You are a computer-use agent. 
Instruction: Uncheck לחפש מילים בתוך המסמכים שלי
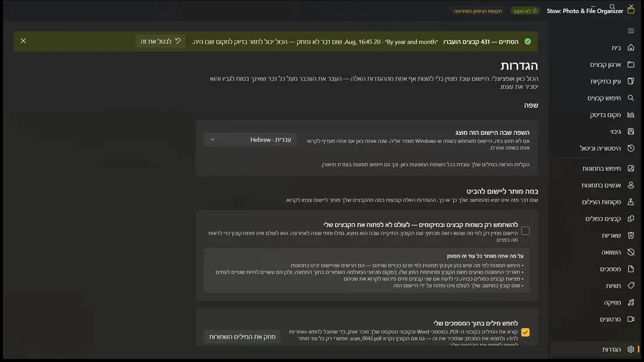[x=525, y=332]
